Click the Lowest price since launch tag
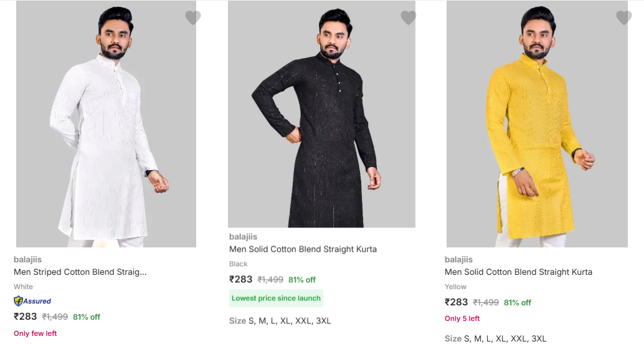Viewport: 644px width, 344px height. 276,298
